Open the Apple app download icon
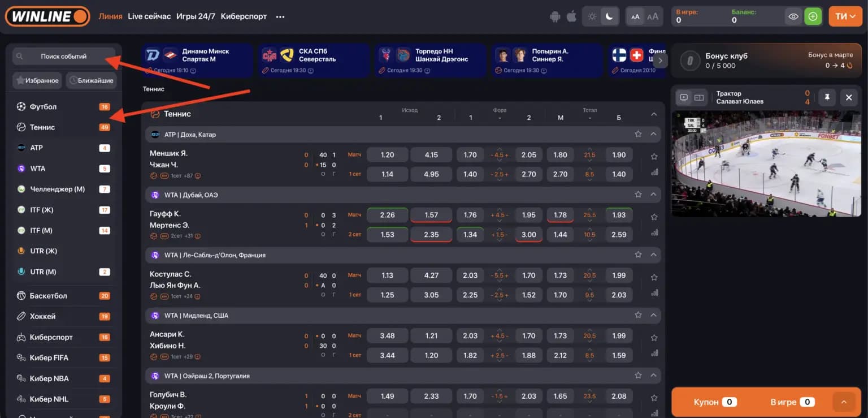 (x=571, y=16)
